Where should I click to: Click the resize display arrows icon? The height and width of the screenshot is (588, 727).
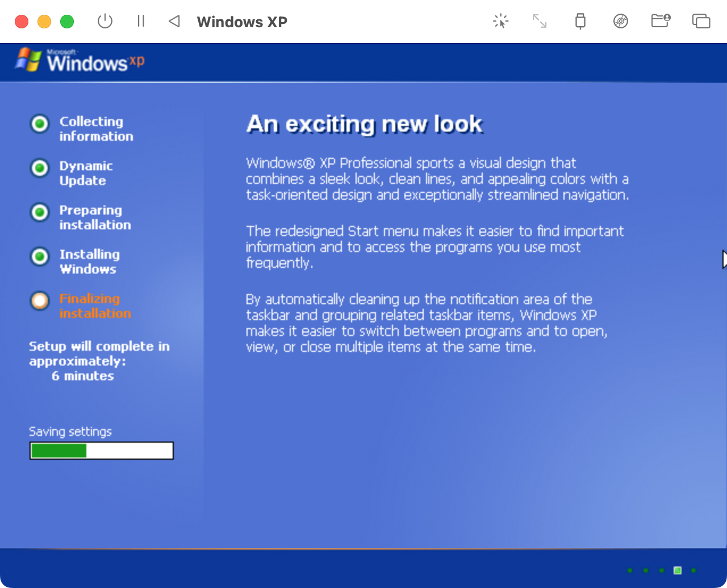(539, 22)
